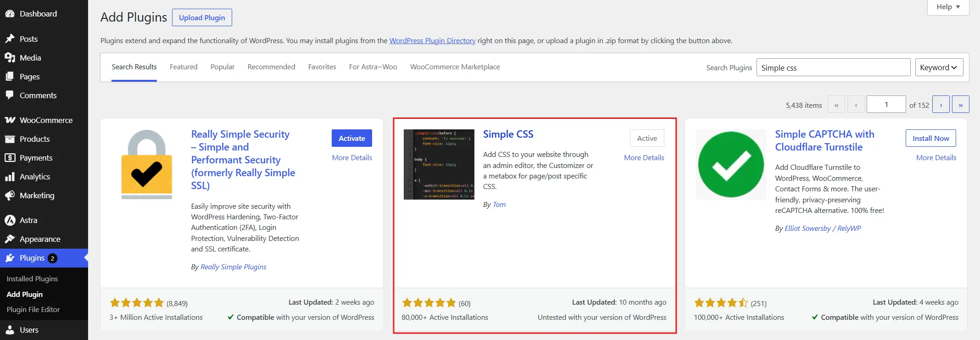Click the "(251)" ratings count
Image resolution: width=980 pixels, height=340 pixels.
pyautogui.click(x=758, y=303)
